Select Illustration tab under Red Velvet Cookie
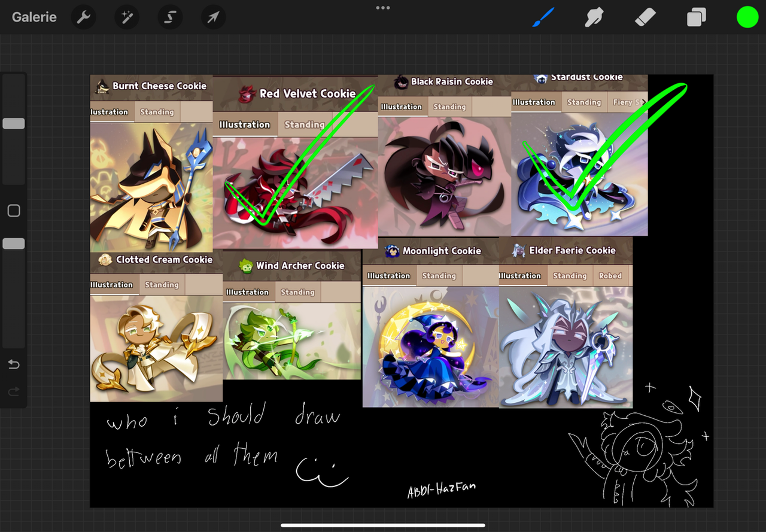 (244, 124)
